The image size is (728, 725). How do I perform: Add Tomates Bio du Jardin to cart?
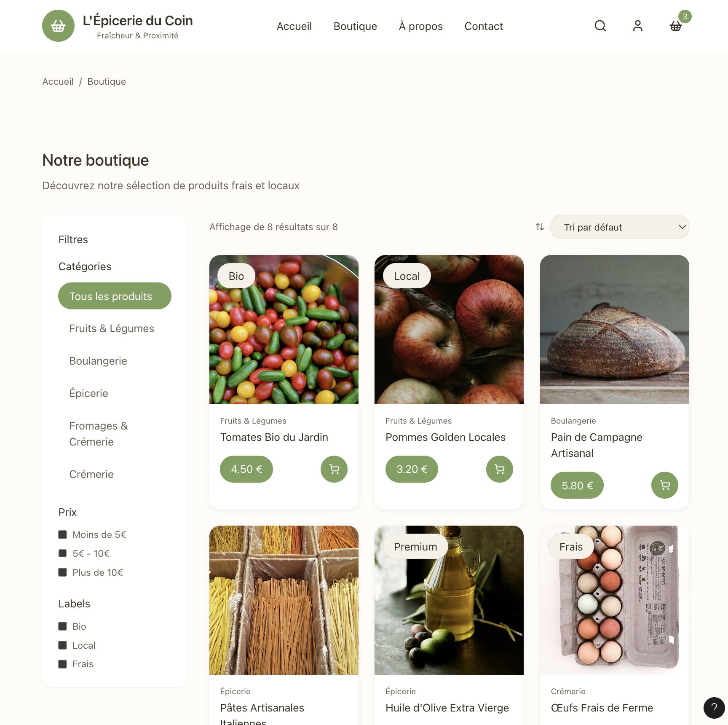click(x=334, y=469)
